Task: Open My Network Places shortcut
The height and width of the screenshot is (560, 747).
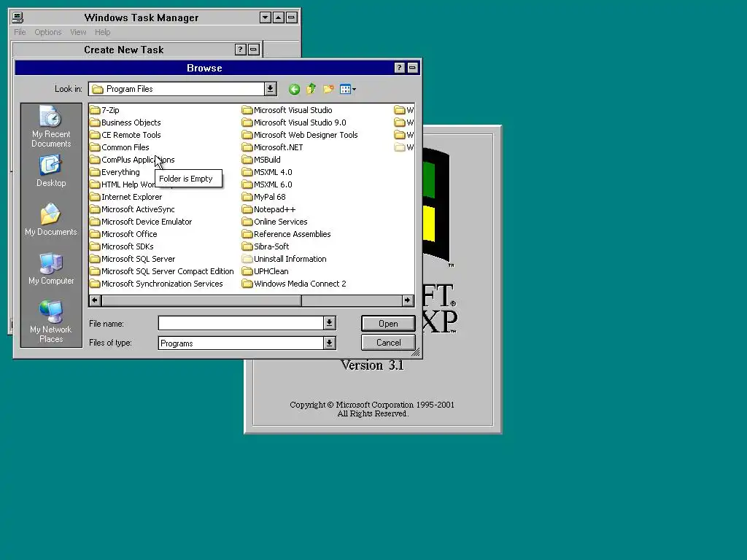Action: (x=51, y=322)
